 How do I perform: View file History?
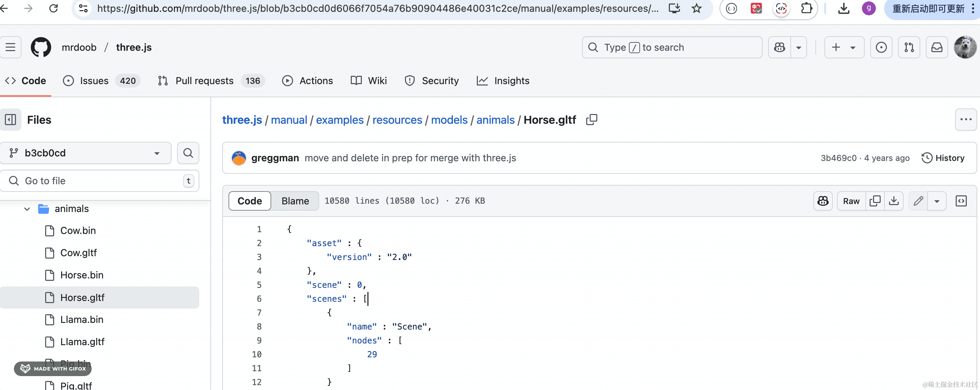coord(943,158)
